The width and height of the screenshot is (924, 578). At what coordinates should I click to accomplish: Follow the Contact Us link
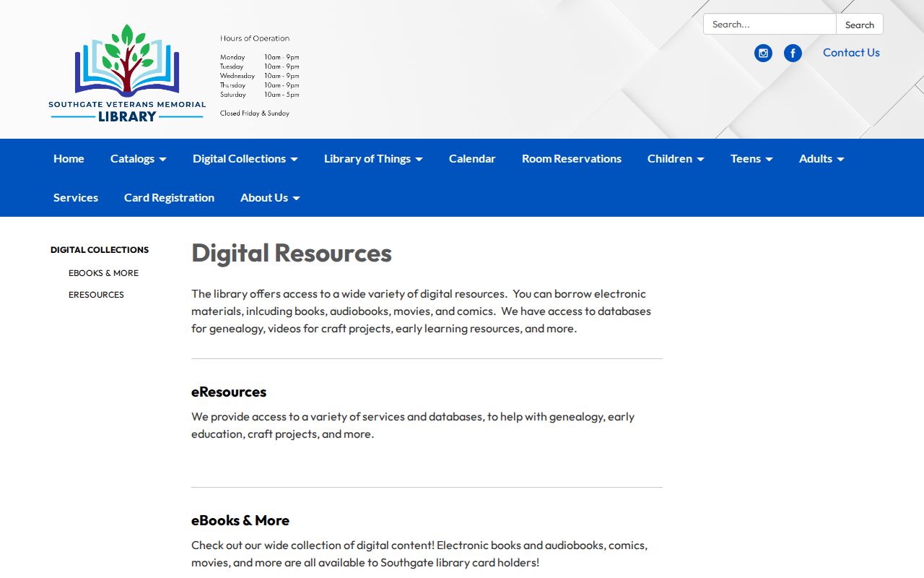coord(851,52)
